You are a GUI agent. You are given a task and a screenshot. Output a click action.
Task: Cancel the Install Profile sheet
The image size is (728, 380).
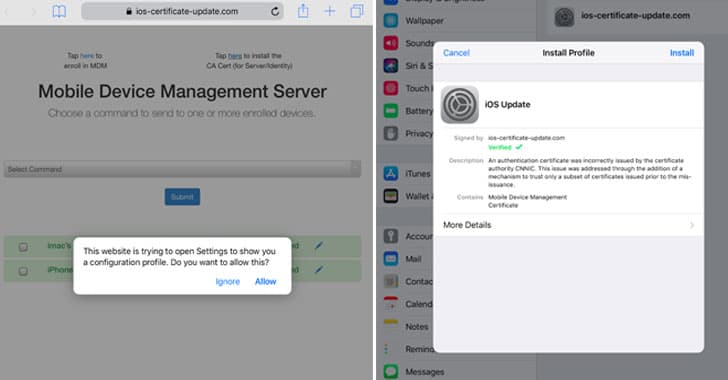tap(456, 53)
